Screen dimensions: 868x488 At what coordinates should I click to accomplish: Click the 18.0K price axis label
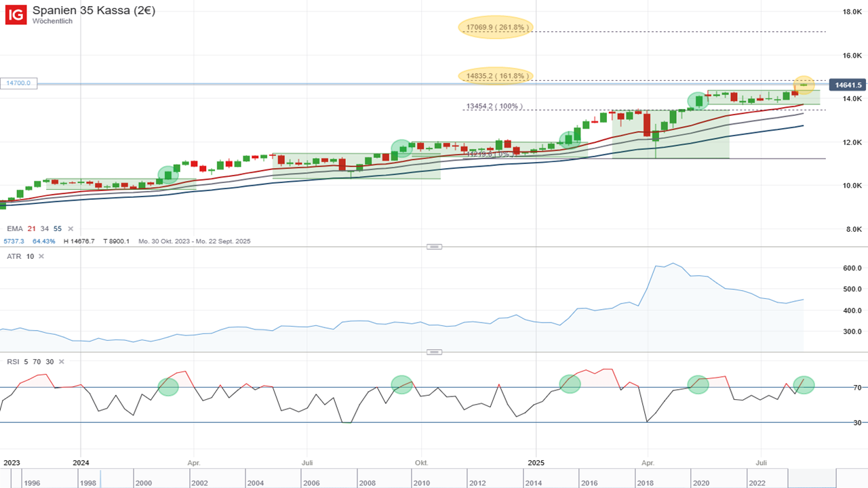(x=852, y=12)
